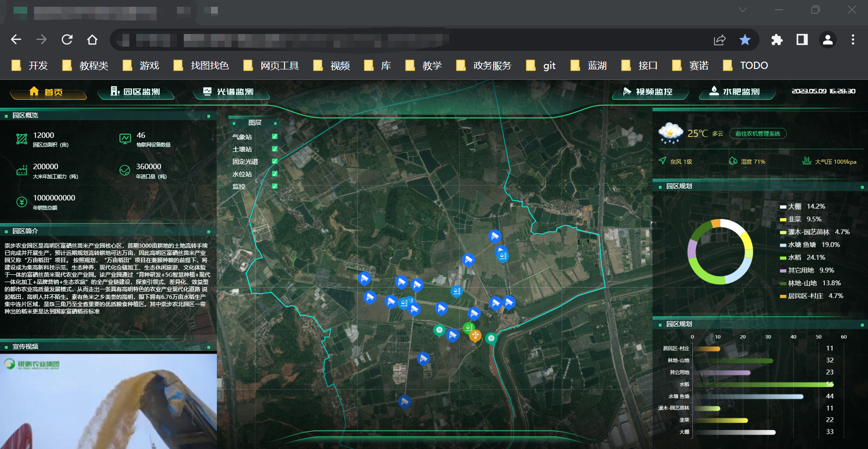Click the atmospheric pressure icon
This screenshot has height=449, width=868.
coord(807,160)
